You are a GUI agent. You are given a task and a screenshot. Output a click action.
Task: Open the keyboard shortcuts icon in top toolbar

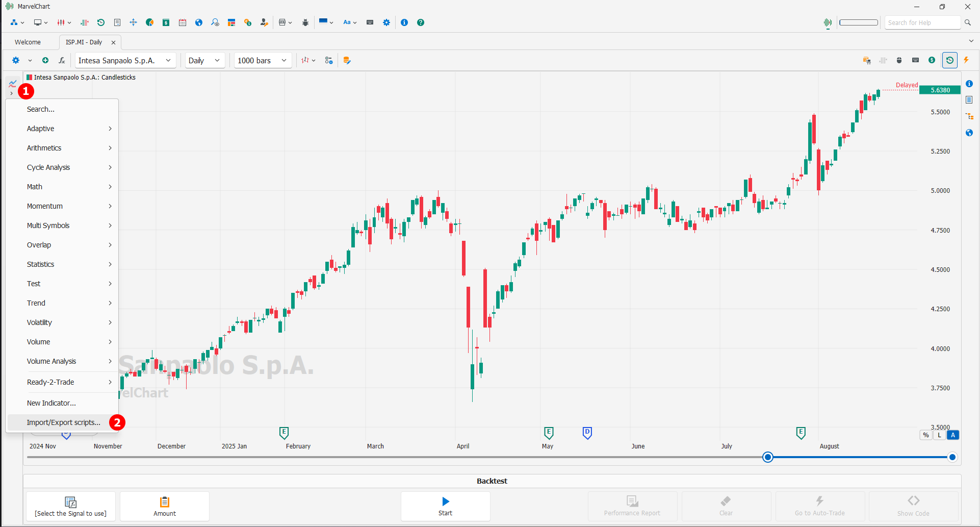(x=370, y=22)
